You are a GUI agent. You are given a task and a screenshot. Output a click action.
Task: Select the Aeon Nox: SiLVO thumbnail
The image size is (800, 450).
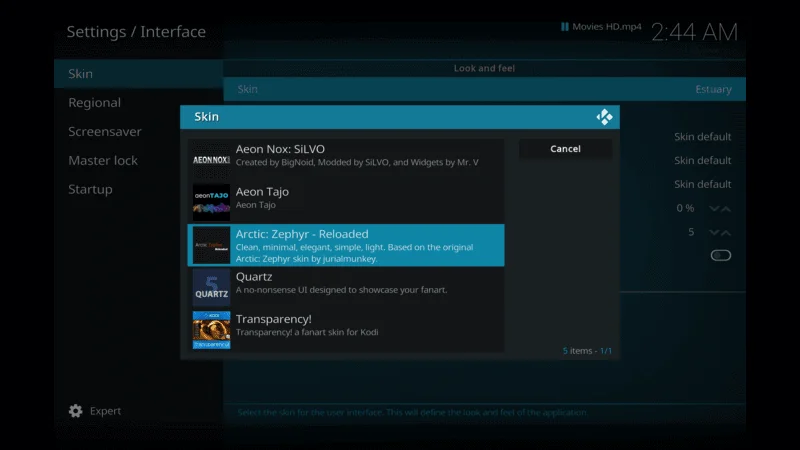coord(211,160)
